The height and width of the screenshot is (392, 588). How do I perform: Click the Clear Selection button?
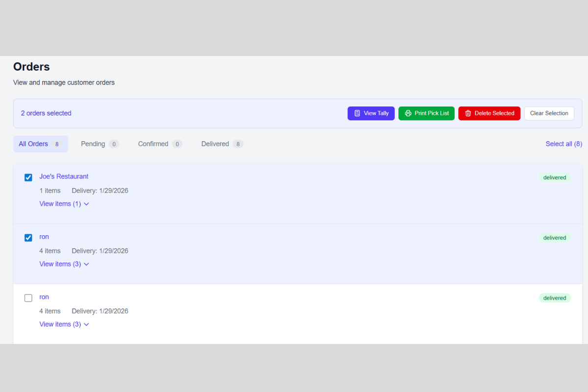[x=549, y=113]
